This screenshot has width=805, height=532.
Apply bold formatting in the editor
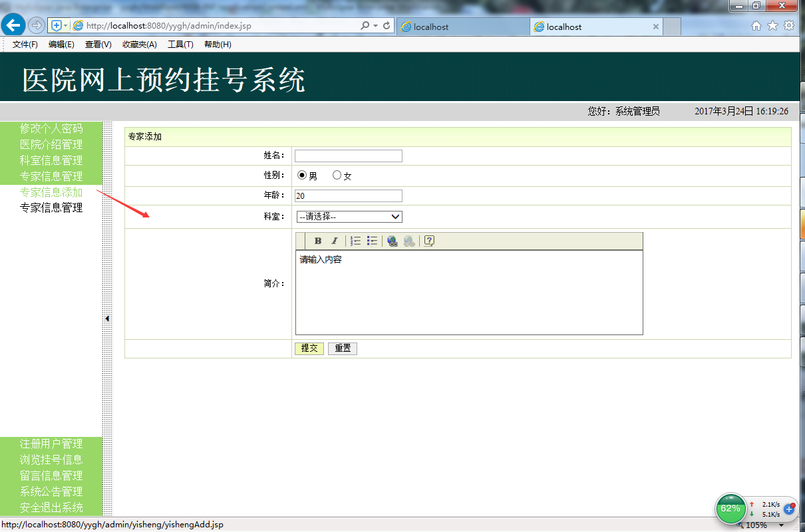coord(318,241)
